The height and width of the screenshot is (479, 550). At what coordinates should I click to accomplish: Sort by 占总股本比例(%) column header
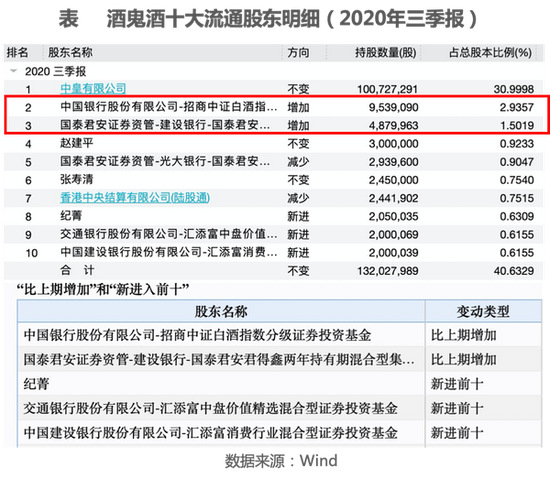[490, 53]
